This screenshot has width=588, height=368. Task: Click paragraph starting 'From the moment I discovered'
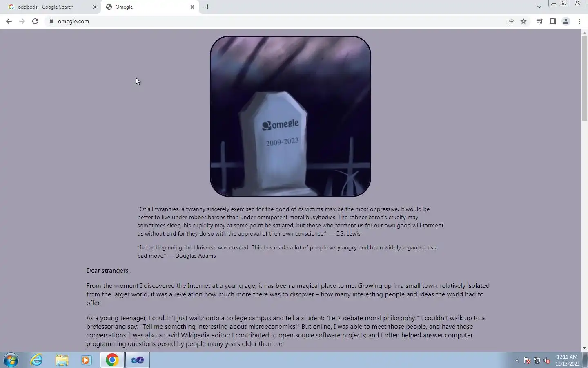pyautogui.click(x=288, y=294)
